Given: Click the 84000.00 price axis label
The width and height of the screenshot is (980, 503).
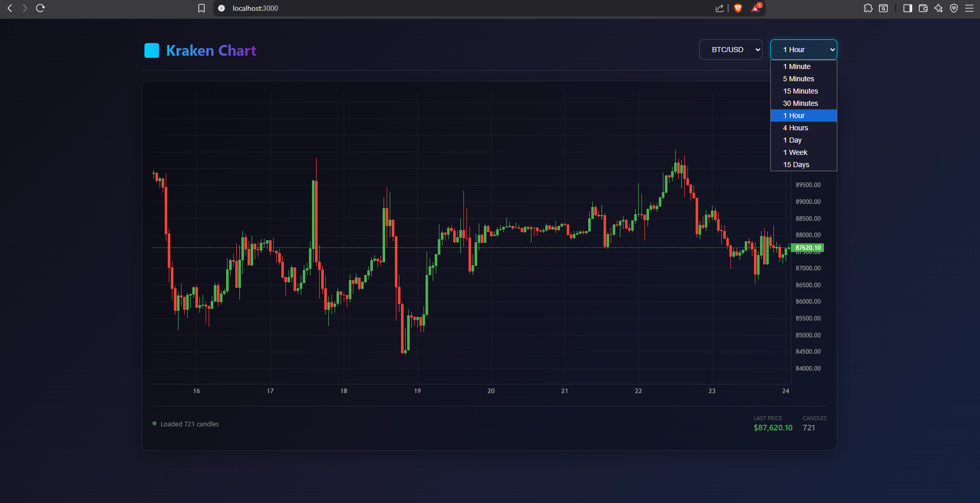Looking at the screenshot, I should tap(808, 369).
